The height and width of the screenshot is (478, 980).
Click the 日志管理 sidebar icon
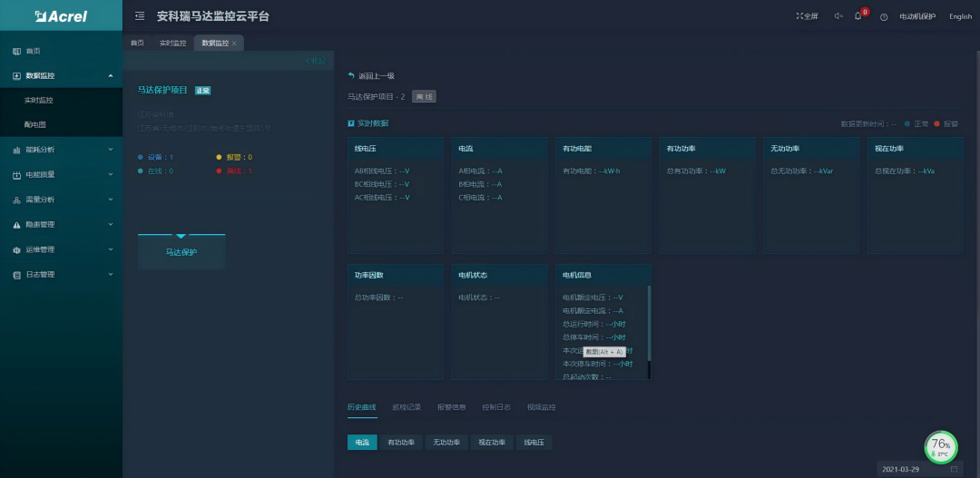tap(17, 274)
